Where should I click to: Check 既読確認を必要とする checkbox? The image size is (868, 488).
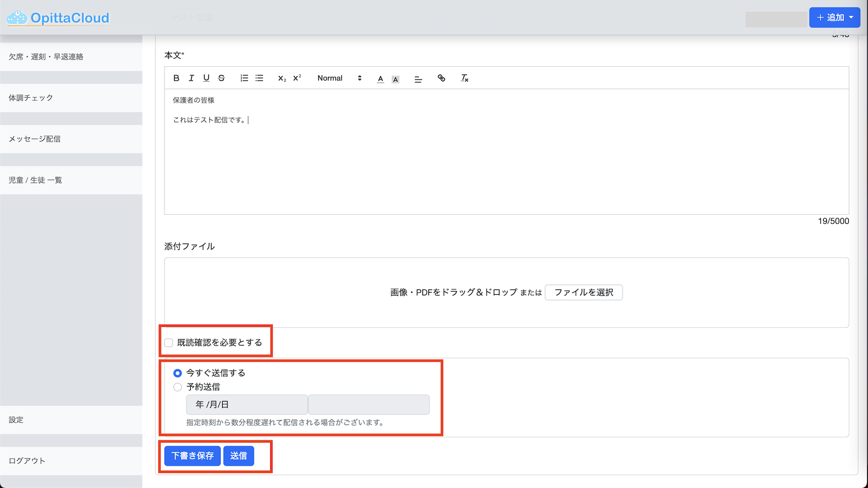pos(169,343)
